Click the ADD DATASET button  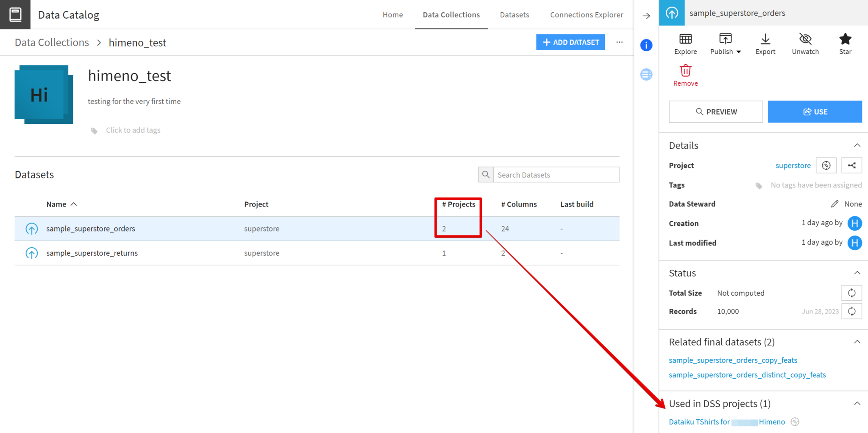click(570, 42)
